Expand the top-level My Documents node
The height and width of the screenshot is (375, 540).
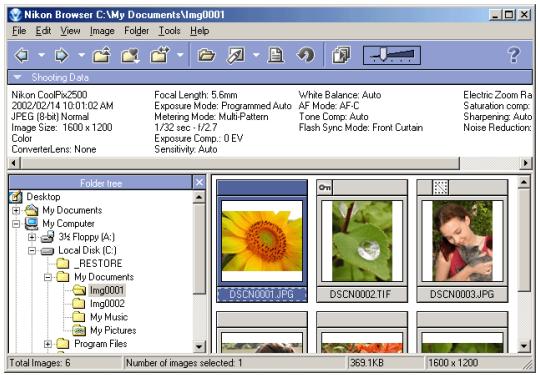coord(16,210)
